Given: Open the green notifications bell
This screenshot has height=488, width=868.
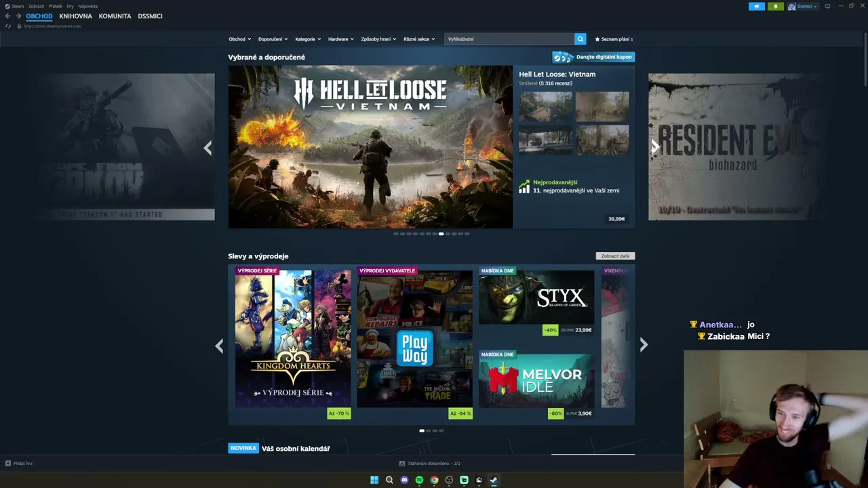Looking at the screenshot, I should click(x=776, y=6).
